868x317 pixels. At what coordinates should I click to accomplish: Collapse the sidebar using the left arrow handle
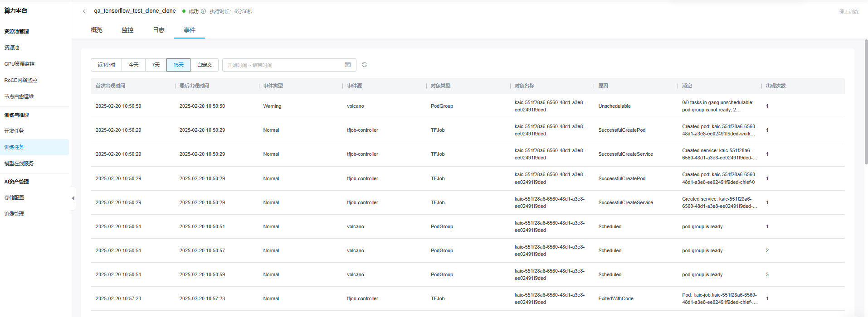(x=73, y=198)
